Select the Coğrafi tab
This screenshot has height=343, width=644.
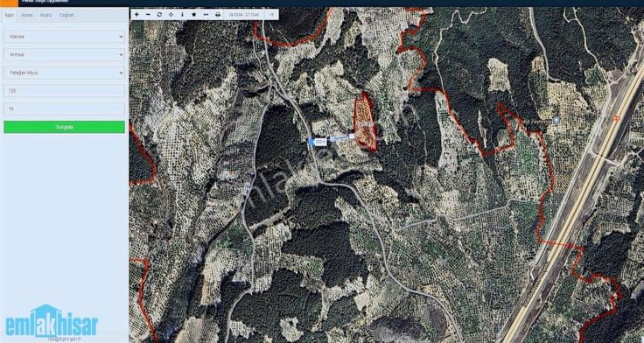[66, 15]
